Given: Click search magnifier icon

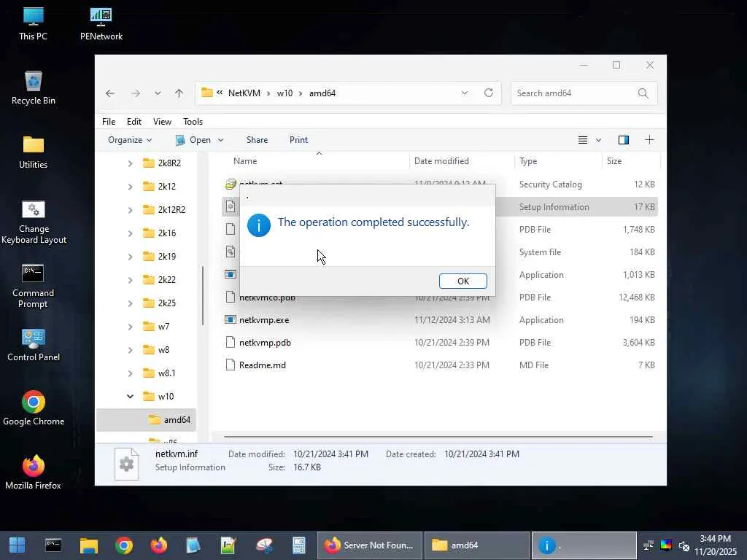Looking at the screenshot, I should click(x=643, y=93).
